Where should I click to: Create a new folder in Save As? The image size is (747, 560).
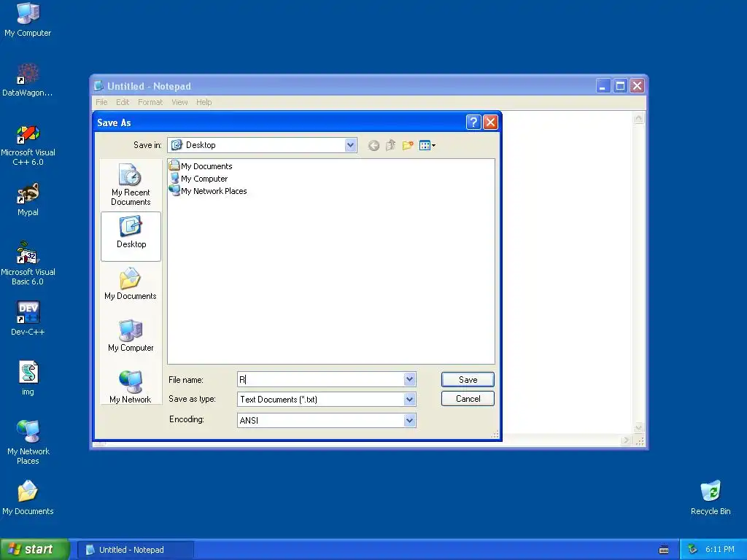[x=407, y=145]
